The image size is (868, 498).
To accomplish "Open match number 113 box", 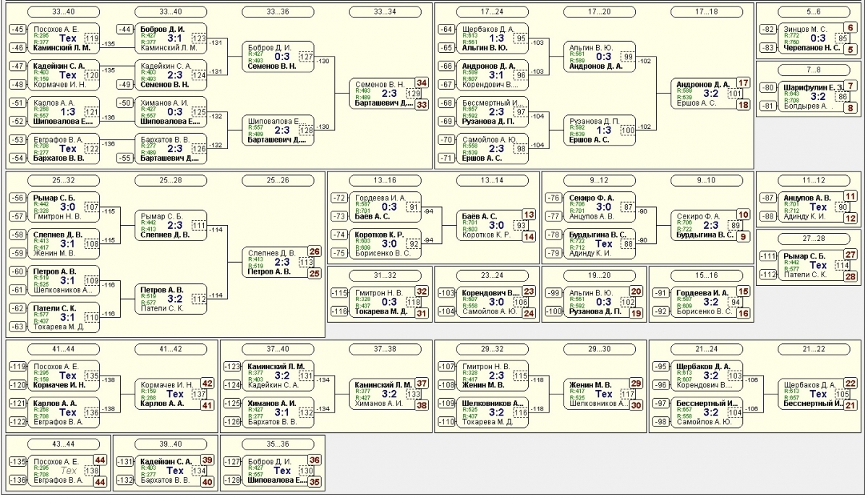I will click(306, 262).
